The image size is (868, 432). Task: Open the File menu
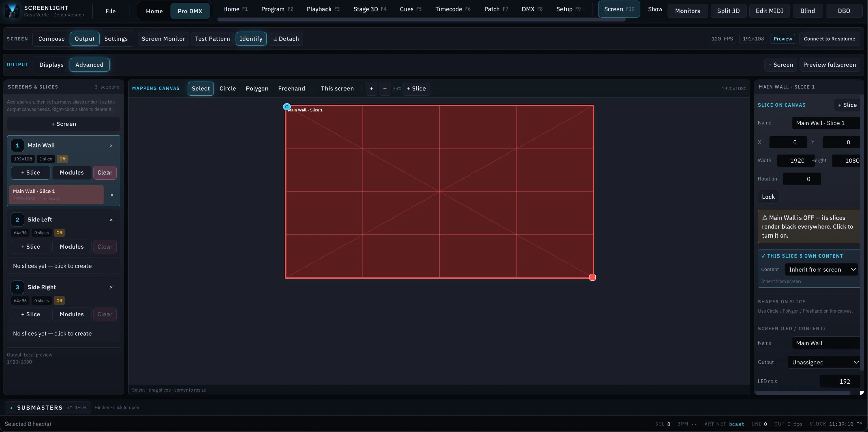pyautogui.click(x=111, y=11)
